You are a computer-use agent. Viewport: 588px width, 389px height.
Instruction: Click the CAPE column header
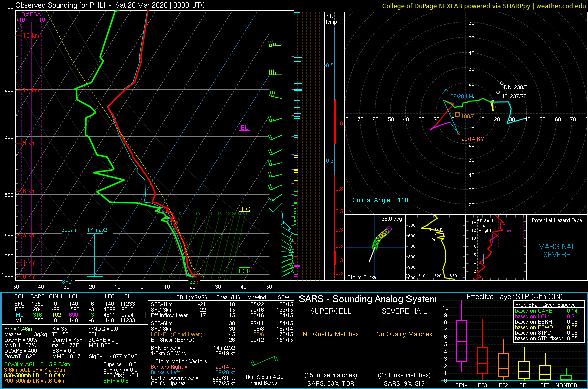tap(37, 296)
